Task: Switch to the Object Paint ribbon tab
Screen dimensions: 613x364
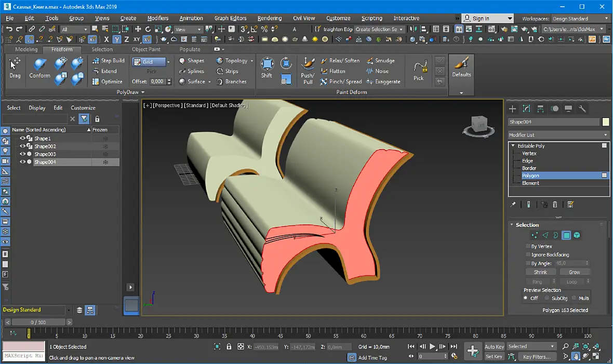Action: [x=146, y=49]
